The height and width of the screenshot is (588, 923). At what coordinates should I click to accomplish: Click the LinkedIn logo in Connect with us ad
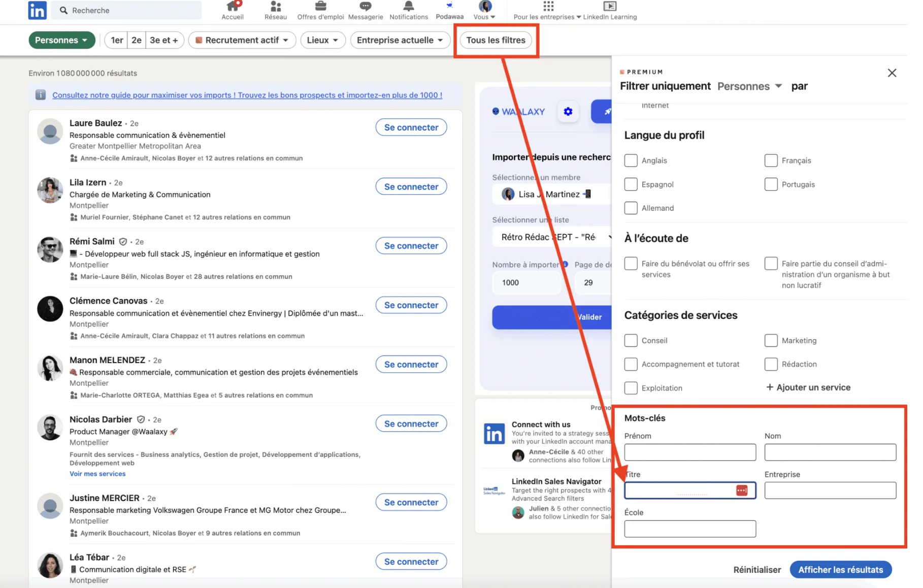point(494,434)
